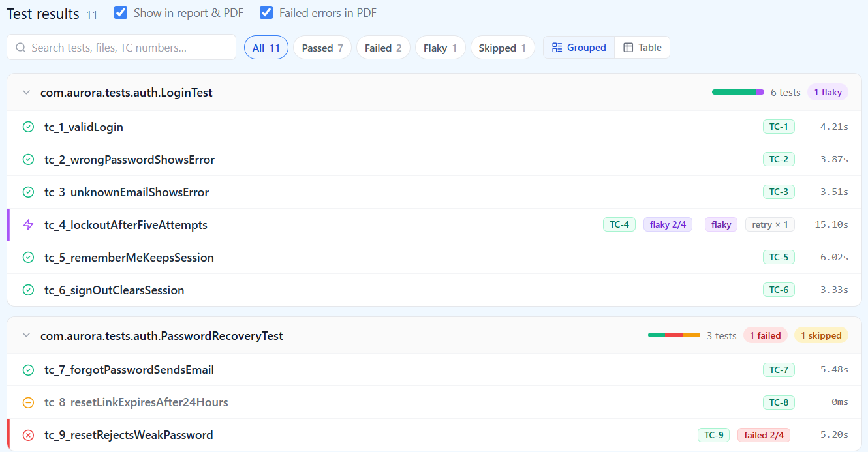Select the All 11 filter
The width and height of the screenshot is (868, 452).
tap(266, 48)
